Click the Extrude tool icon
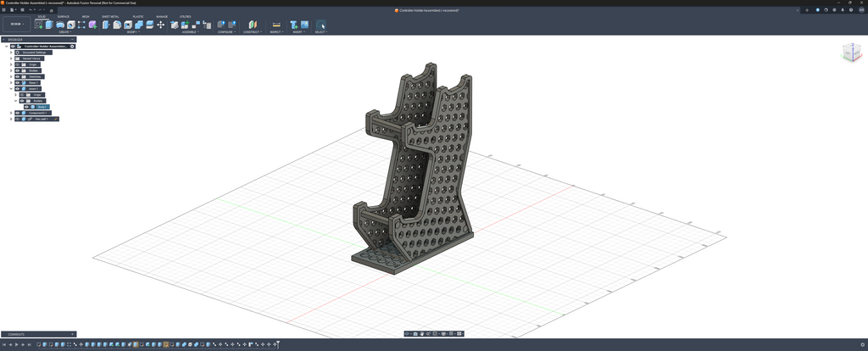 click(49, 25)
